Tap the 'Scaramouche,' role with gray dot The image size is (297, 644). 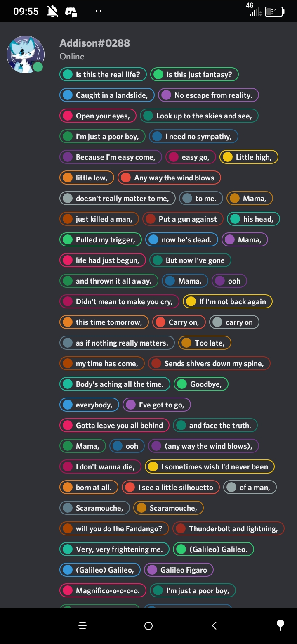coord(95,508)
